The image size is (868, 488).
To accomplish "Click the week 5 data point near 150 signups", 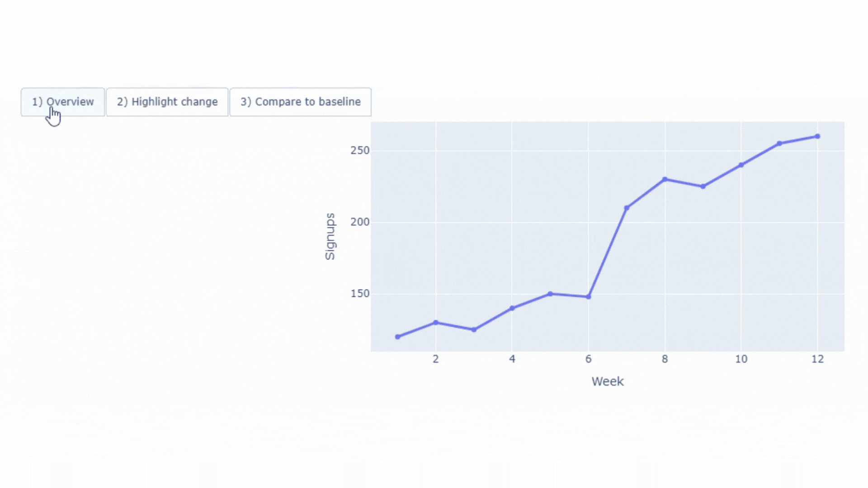I will coord(550,294).
